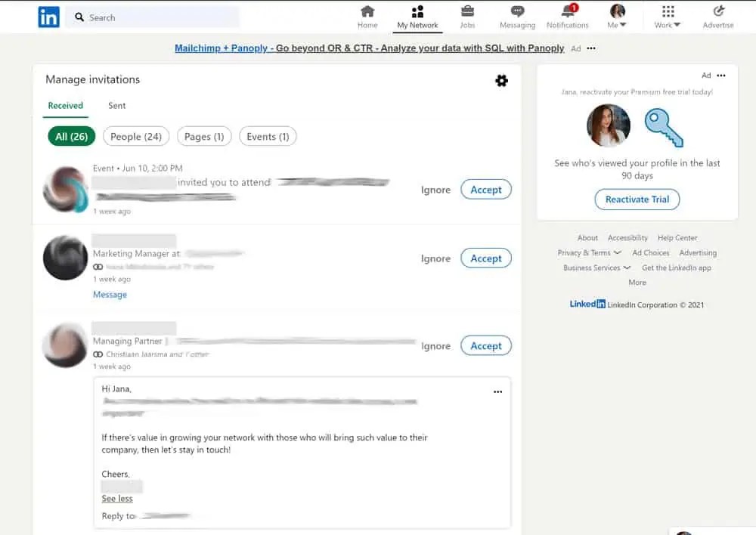Open the Jobs icon

(x=467, y=17)
